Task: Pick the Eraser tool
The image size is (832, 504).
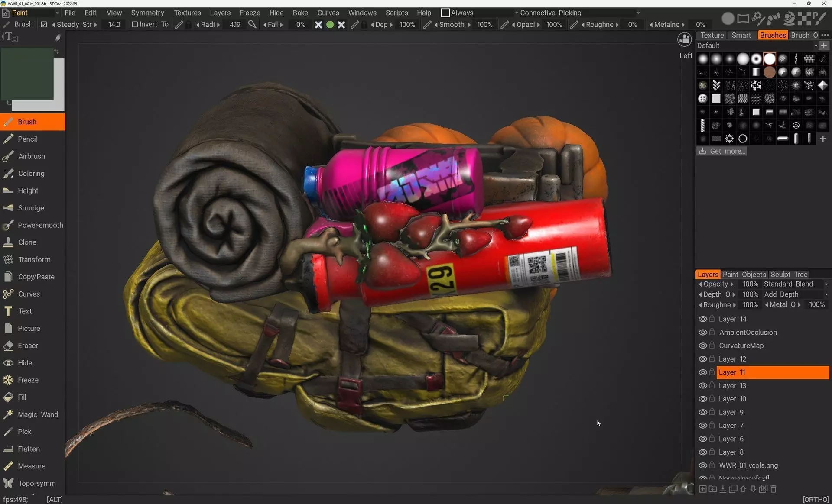Action: pyautogui.click(x=28, y=346)
